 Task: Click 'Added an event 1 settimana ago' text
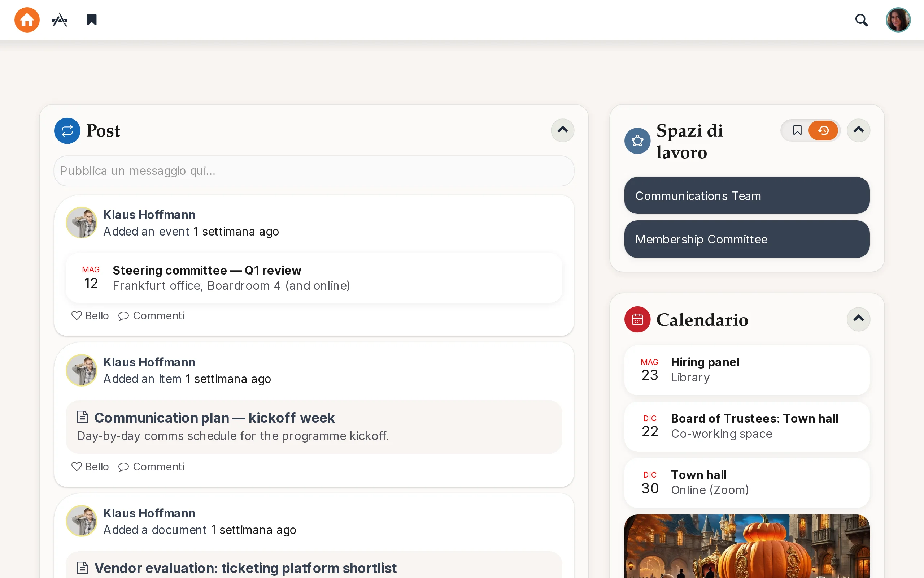pyautogui.click(x=191, y=231)
